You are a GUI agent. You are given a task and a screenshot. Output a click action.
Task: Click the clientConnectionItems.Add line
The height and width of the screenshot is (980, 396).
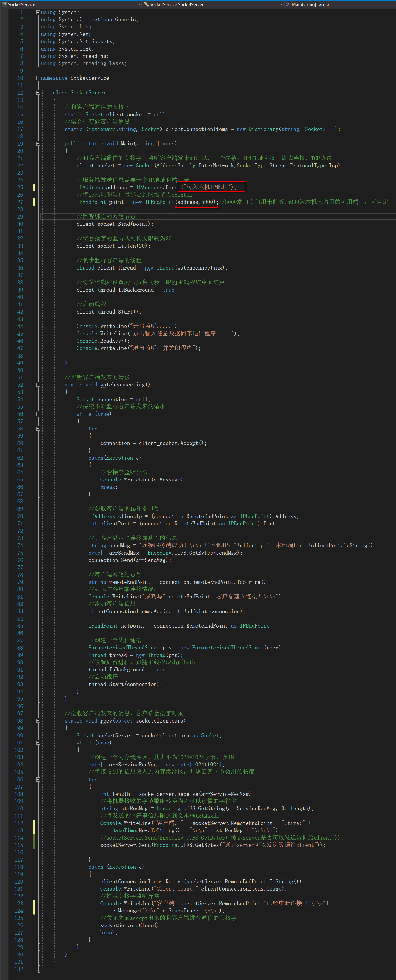167,611
